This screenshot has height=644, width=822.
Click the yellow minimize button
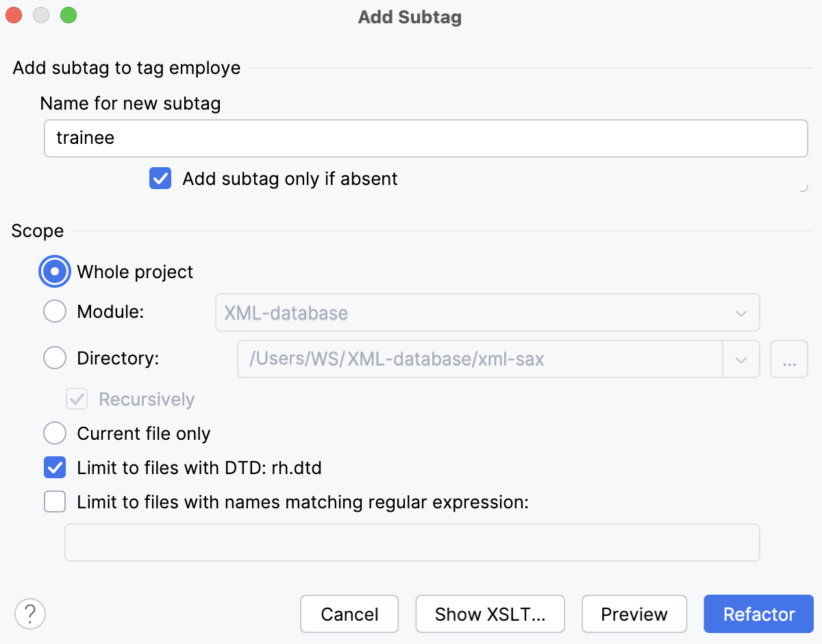click(41, 14)
